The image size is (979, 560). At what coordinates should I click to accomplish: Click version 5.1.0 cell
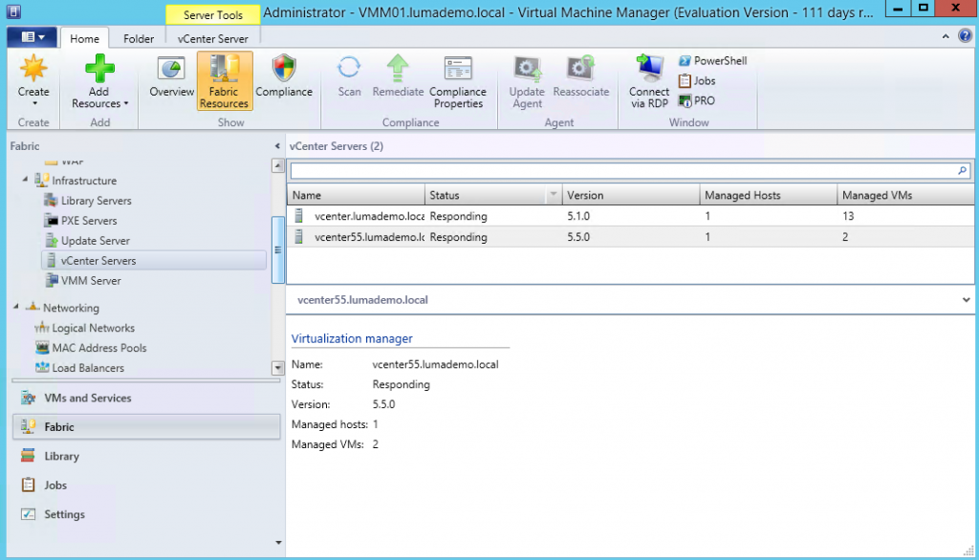[x=578, y=216]
